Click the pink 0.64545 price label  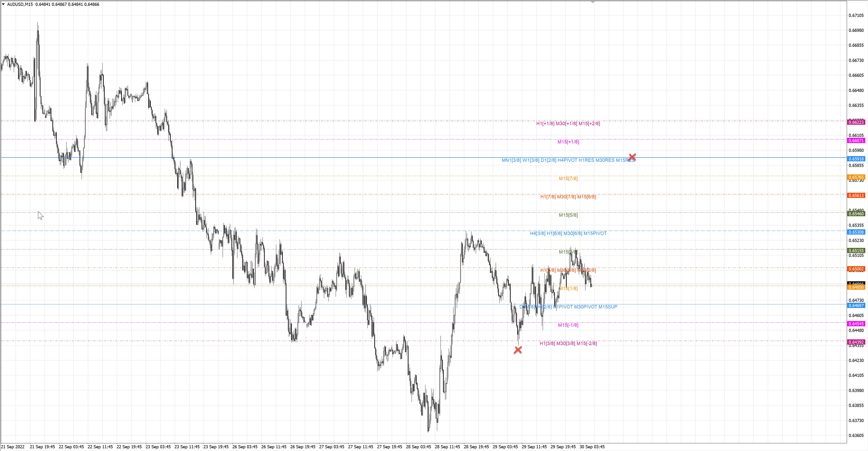[856, 324]
